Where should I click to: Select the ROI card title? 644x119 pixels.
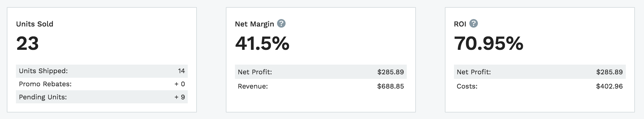point(460,24)
